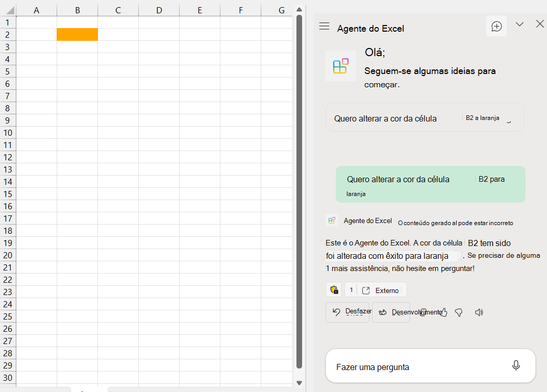Give the response a thumbs down
The image size is (547, 392).
point(459,312)
